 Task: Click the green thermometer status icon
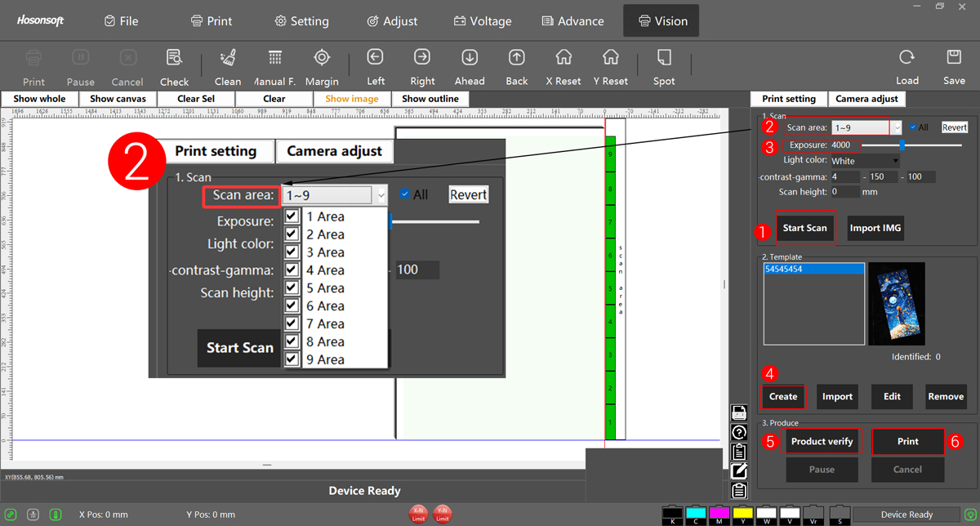[x=56, y=515]
